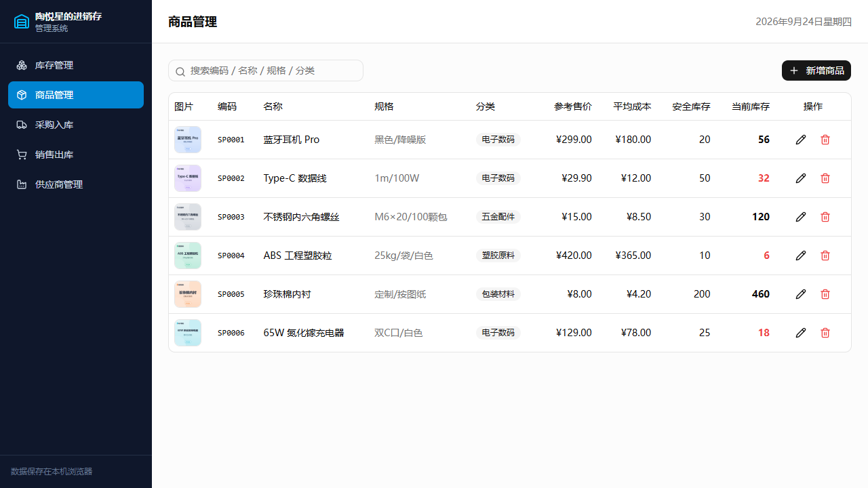Open 65W 氮化镓充电器 product thumbnail
The width and height of the screenshot is (868, 488).
(x=188, y=333)
